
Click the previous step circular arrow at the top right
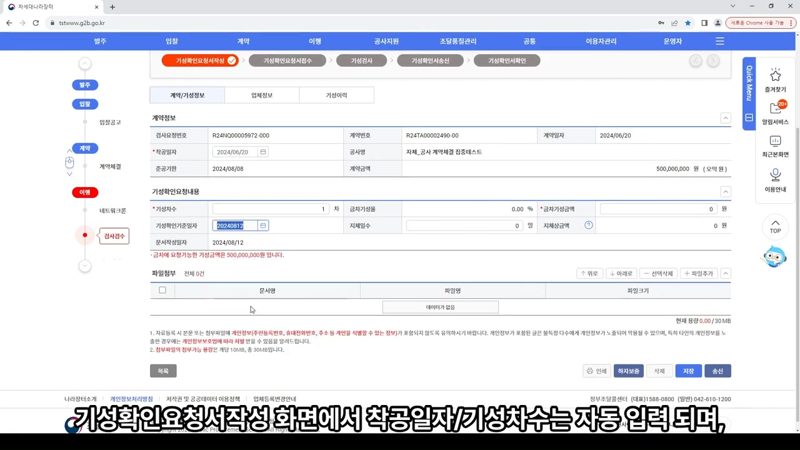(x=695, y=61)
